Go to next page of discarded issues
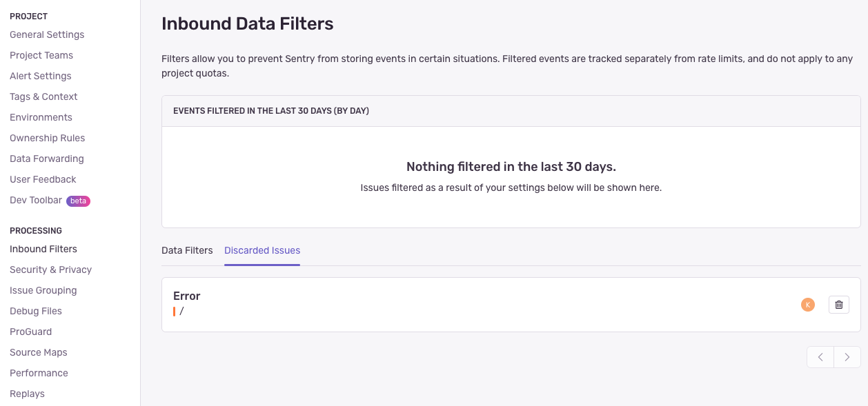The height and width of the screenshot is (406, 868). [x=847, y=357]
